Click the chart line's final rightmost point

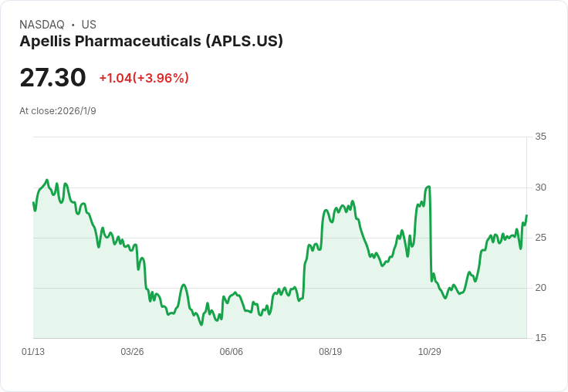coord(526,216)
